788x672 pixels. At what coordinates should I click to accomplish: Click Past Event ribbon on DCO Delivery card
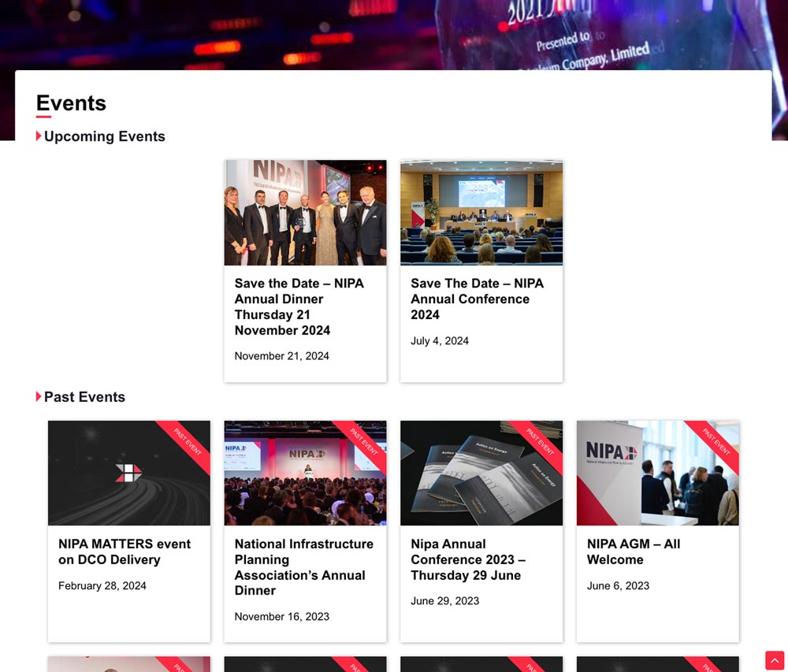click(x=188, y=443)
